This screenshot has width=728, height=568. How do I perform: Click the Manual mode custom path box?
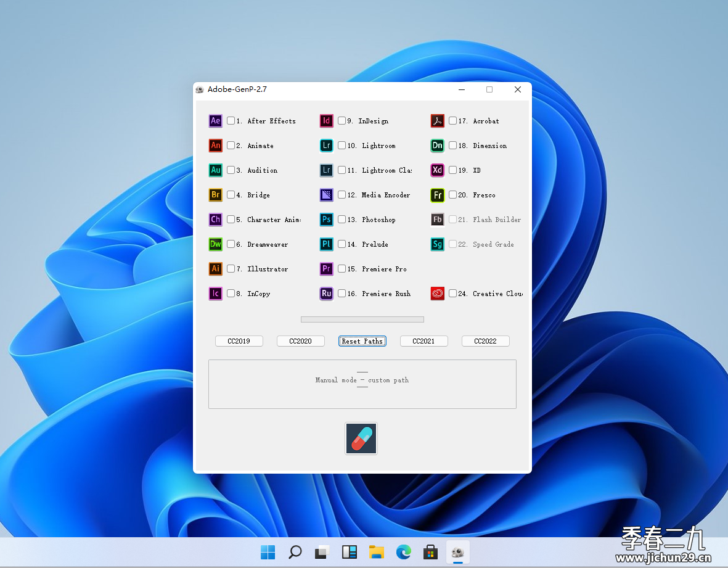point(362,384)
